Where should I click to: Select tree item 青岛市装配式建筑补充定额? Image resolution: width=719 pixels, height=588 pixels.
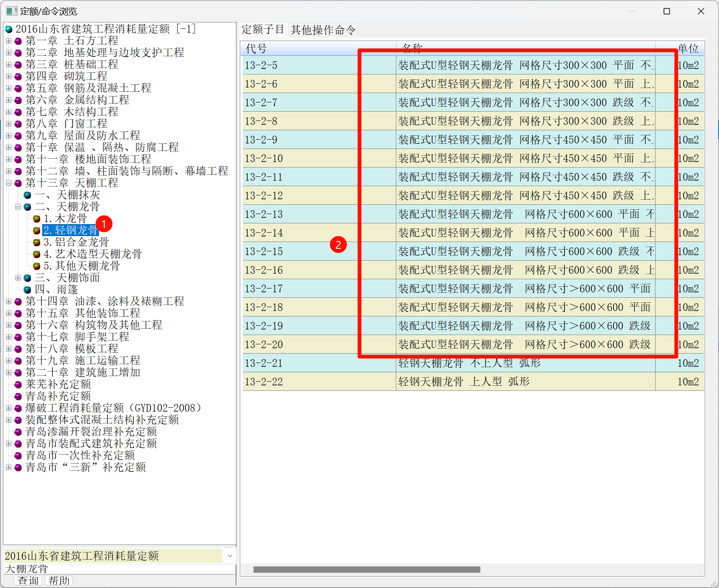point(91,444)
